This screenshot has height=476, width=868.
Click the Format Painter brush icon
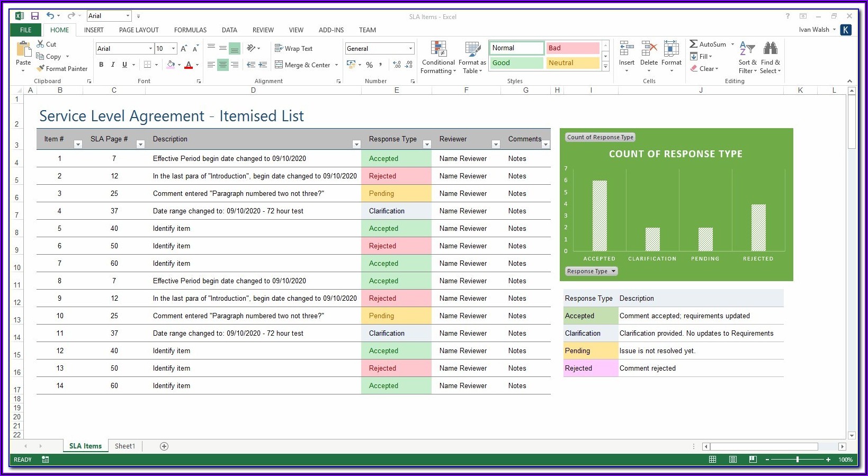[41, 69]
